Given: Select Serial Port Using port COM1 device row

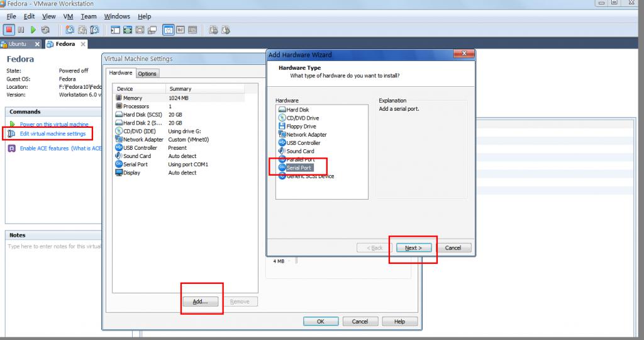Looking at the screenshot, I should [x=180, y=164].
